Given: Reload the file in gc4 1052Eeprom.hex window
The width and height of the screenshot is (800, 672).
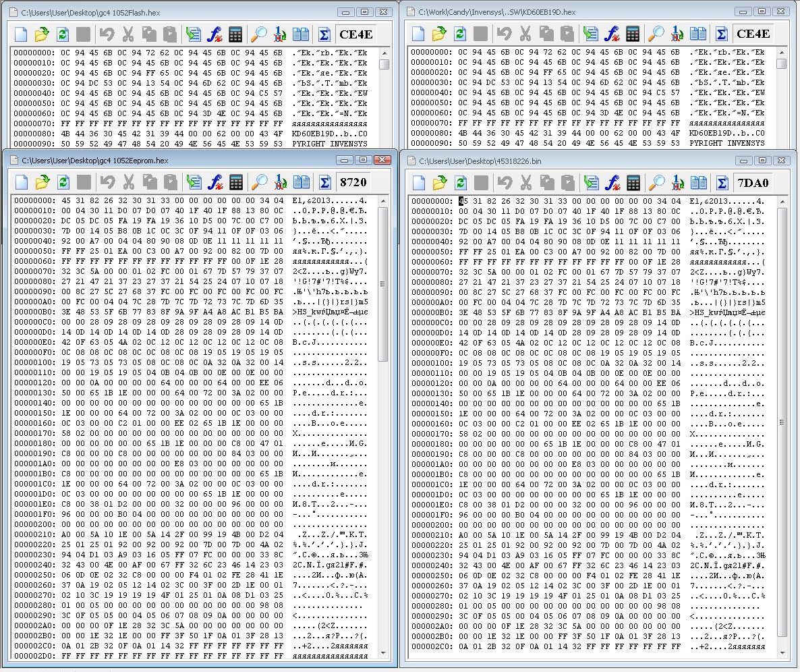Looking at the screenshot, I should click(63, 182).
